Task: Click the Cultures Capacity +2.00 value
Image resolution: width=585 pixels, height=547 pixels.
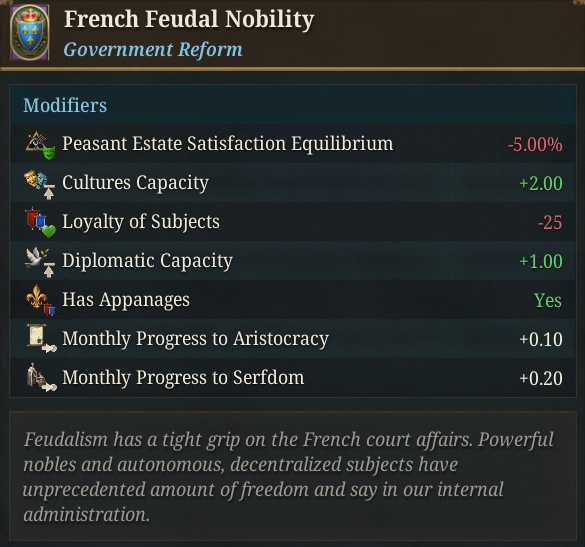Action: [x=541, y=183]
